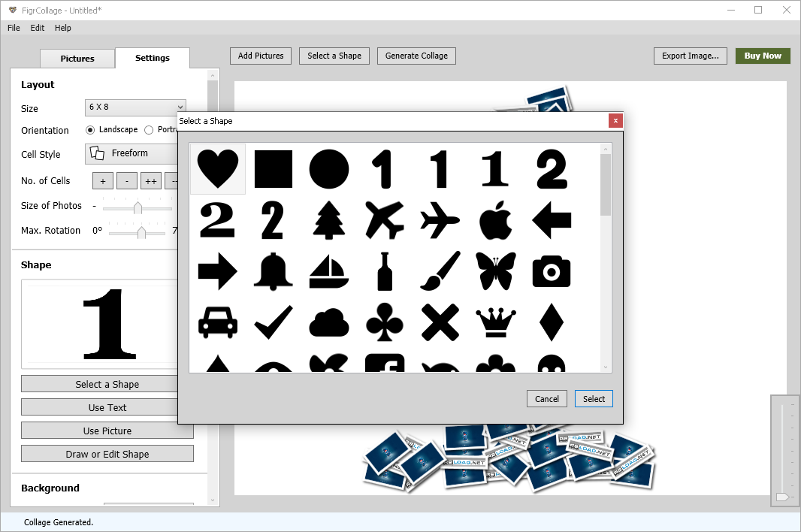Select the car shape

(218, 322)
